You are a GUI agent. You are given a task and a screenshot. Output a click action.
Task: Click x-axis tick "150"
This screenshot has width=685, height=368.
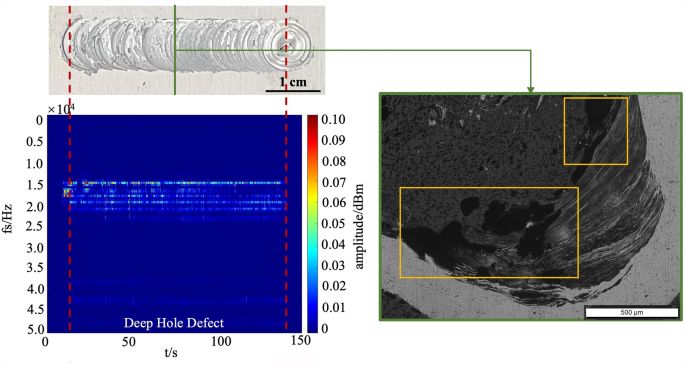tap(301, 340)
